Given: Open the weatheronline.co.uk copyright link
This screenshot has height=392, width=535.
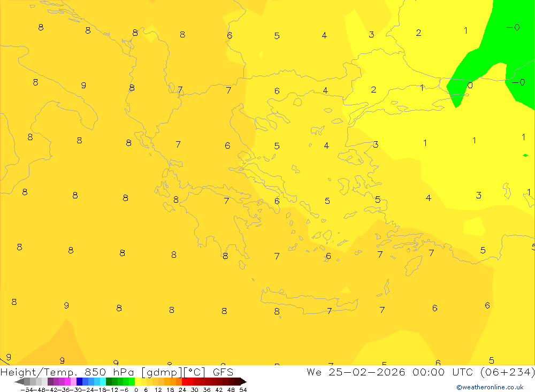Looking at the screenshot, I should click(490, 387).
